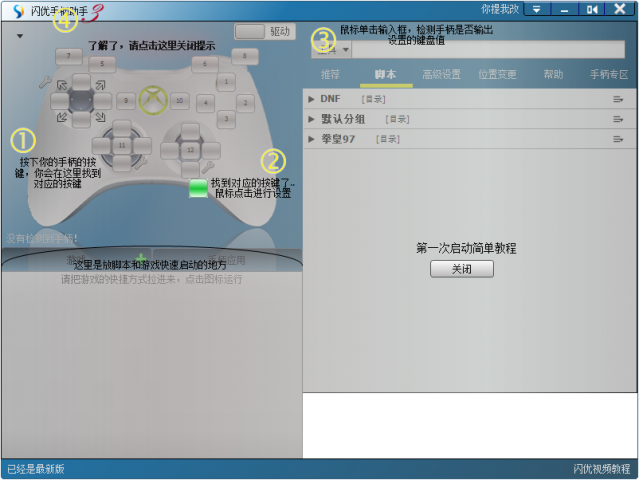Open the list menu icon for DNF row
The image size is (639, 480).
618,99
